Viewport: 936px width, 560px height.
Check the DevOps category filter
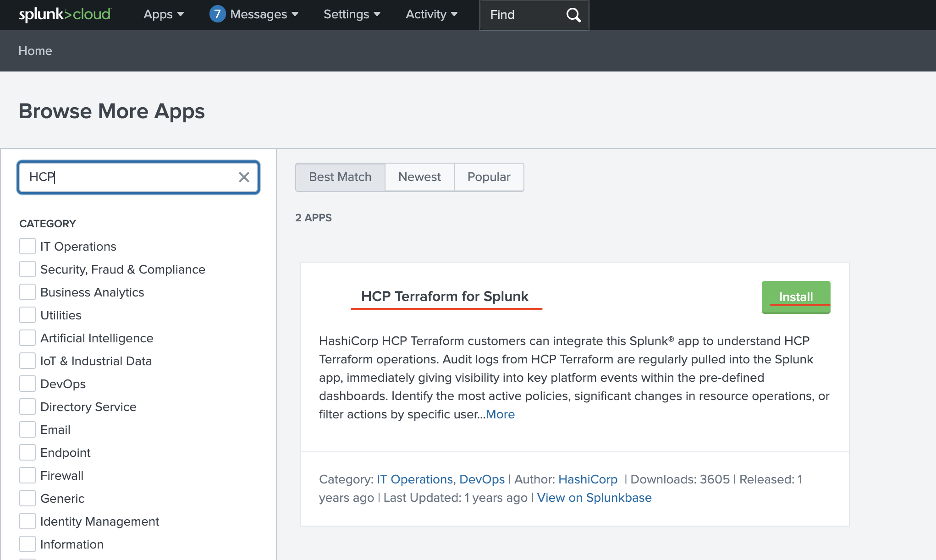click(x=28, y=384)
